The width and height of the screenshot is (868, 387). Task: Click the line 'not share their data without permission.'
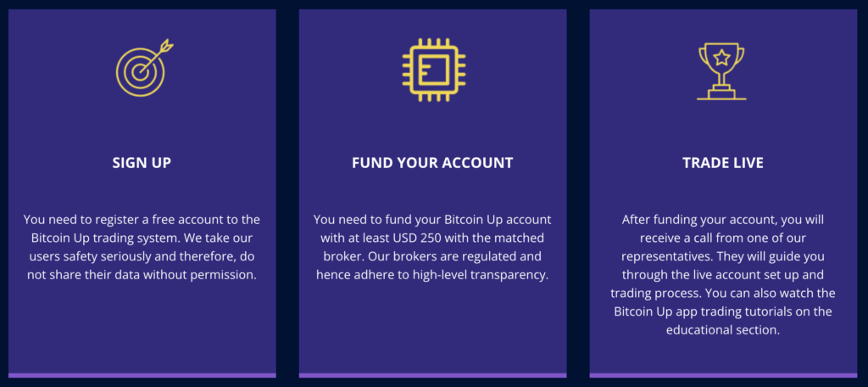point(142,275)
